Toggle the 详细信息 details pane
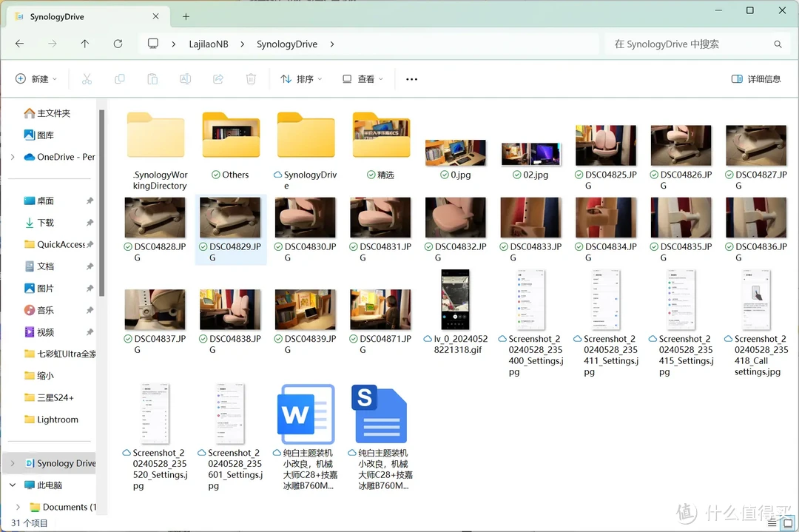This screenshot has width=799, height=532. (x=755, y=79)
